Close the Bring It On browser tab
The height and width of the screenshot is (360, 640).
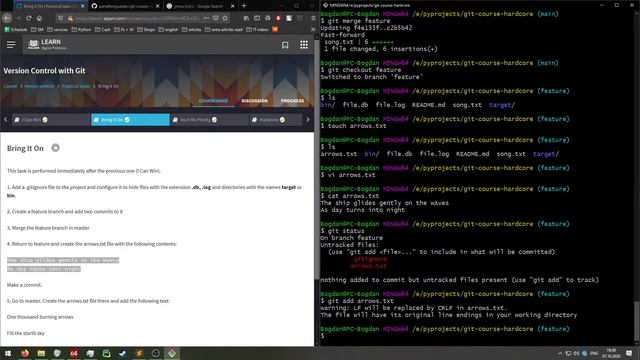(x=83, y=6)
